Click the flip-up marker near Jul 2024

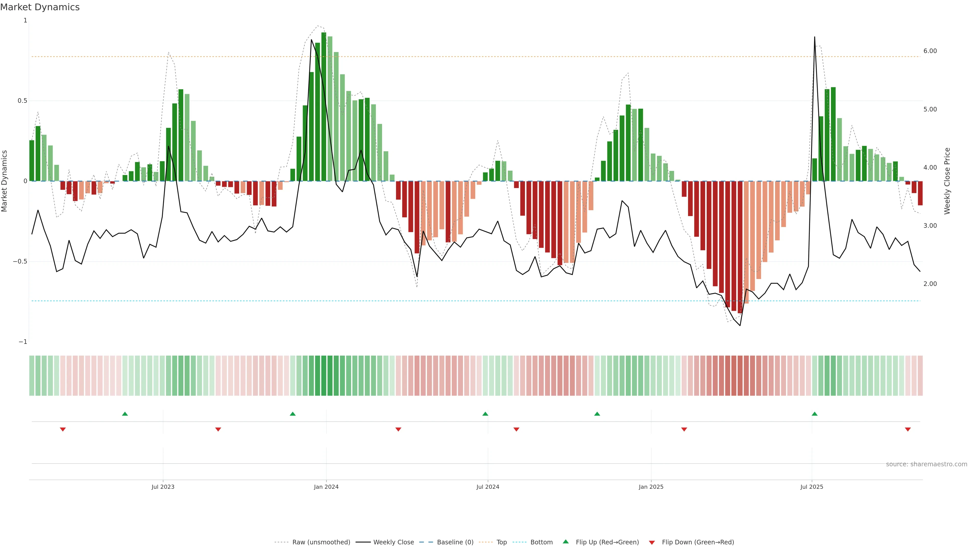click(485, 414)
